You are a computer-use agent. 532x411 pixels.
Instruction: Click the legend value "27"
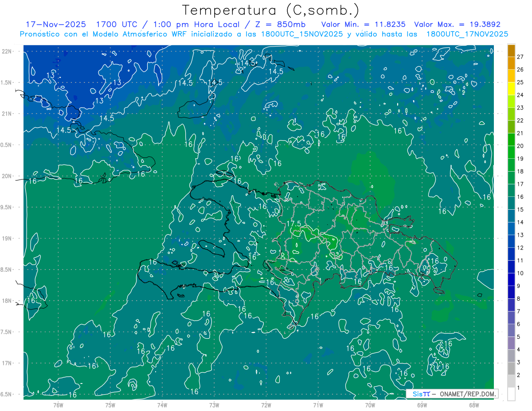[520, 57]
